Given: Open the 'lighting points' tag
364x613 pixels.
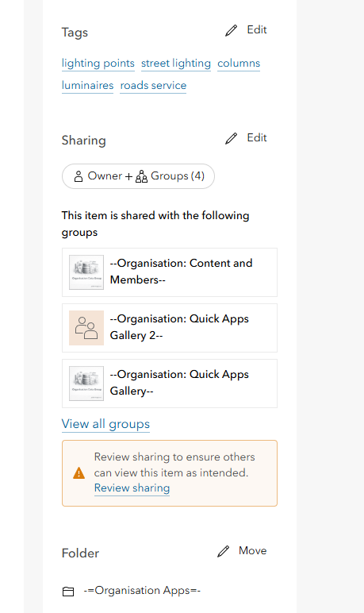Looking at the screenshot, I should coord(98,64).
